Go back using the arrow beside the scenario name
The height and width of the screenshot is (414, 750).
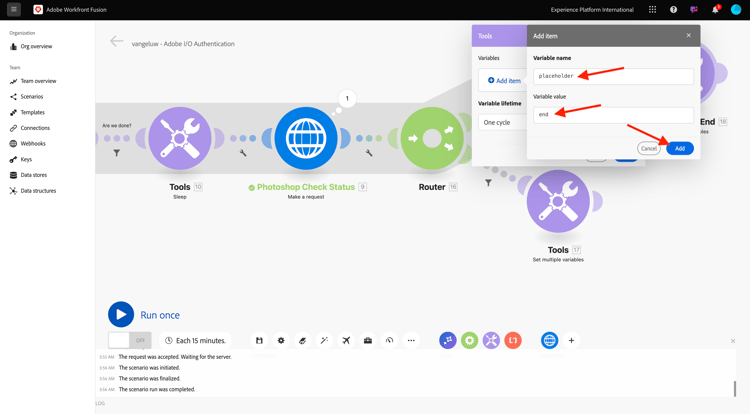(x=116, y=42)
